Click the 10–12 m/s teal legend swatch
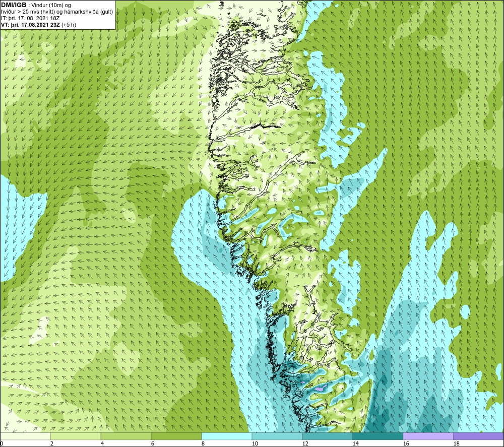The image size is (504, 447). pos(277,436)
